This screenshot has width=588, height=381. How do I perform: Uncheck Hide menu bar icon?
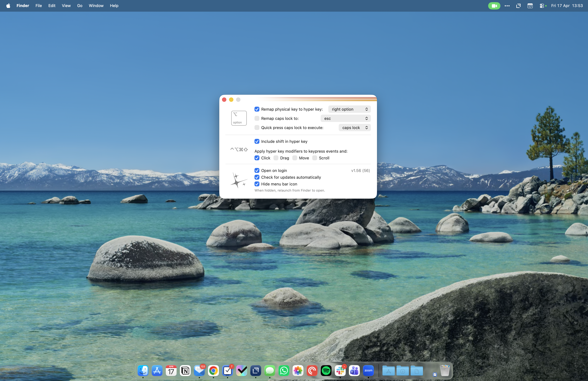(x=257, y=184)
